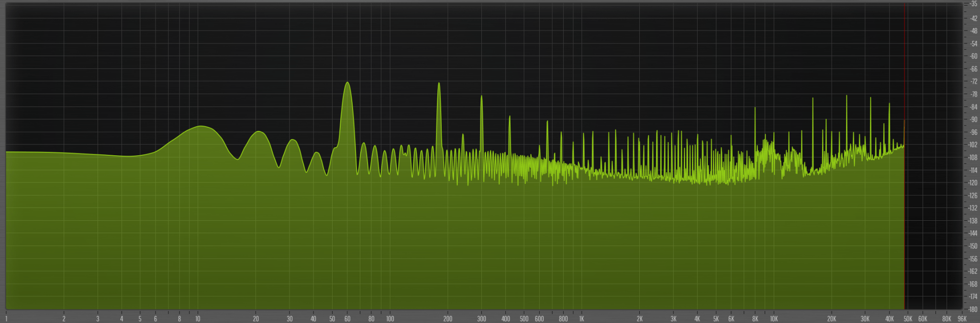Click the 2 Hz frequency axis label
This screenshot has height=323, width=980.
64,319
